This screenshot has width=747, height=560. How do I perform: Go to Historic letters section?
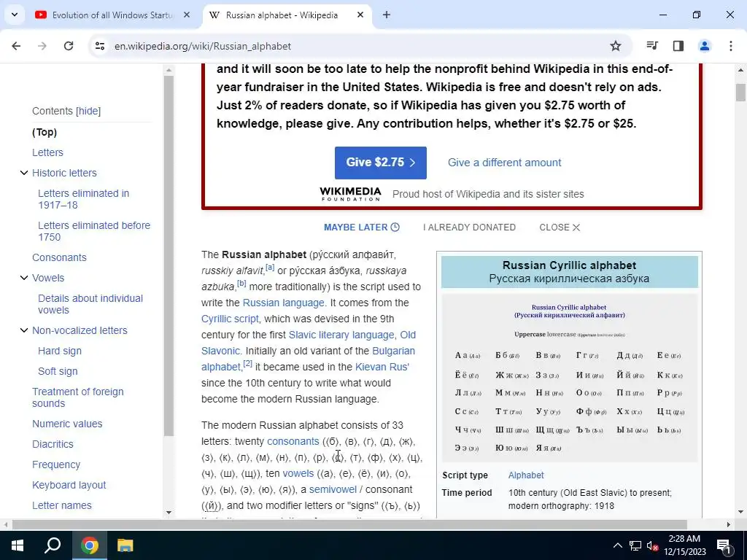coord(64,173)
